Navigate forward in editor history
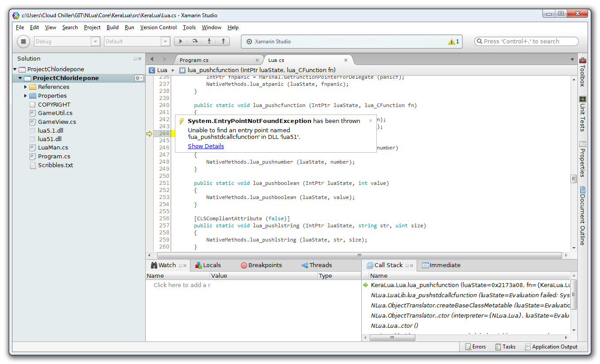 click(x=165, y=59)
